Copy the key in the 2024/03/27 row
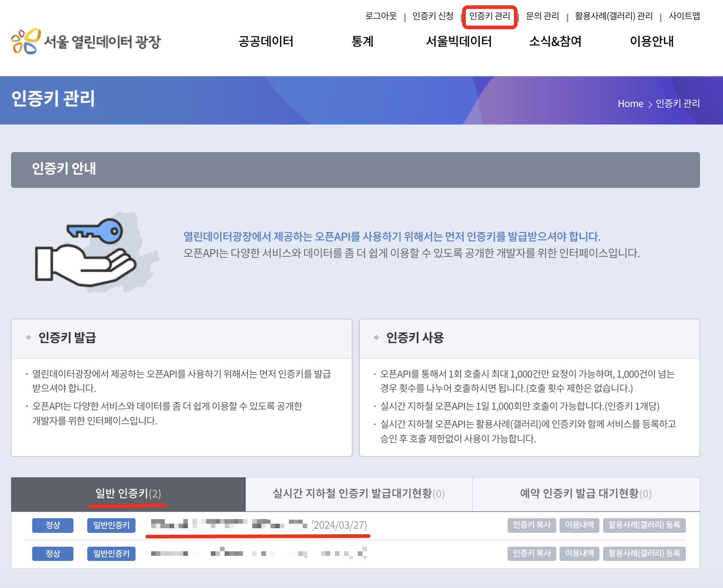This screenshot has width=723, height=588. coord(532,525)
